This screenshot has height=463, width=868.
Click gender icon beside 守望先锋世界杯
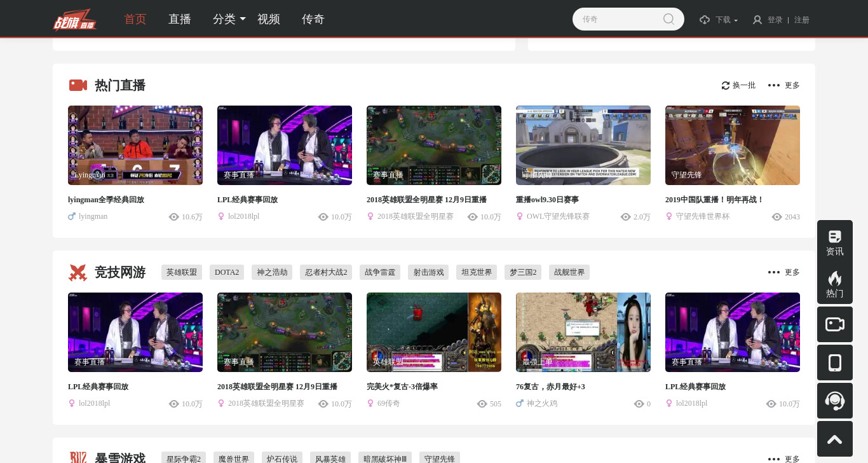[669, 216]
